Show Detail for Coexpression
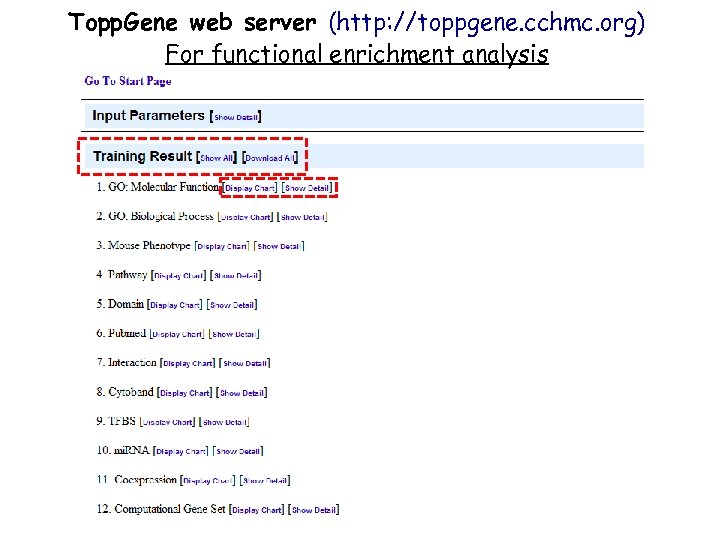720x540 pixels. point(265,481)
